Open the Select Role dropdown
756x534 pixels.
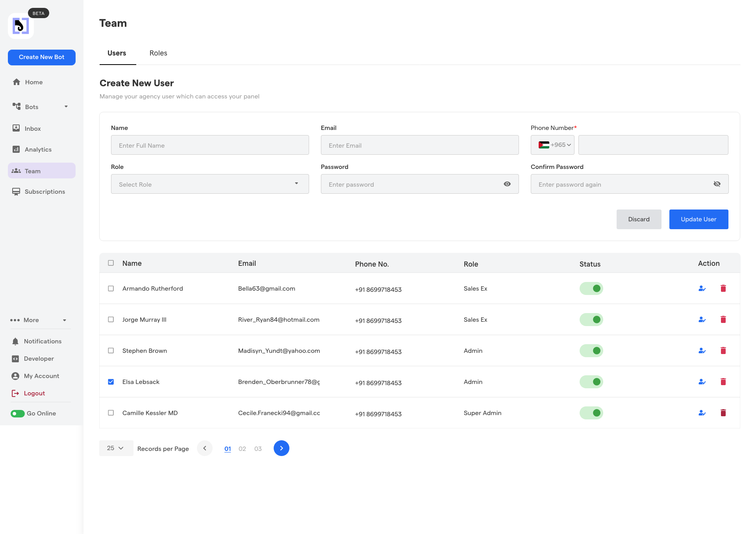(210, 184)
